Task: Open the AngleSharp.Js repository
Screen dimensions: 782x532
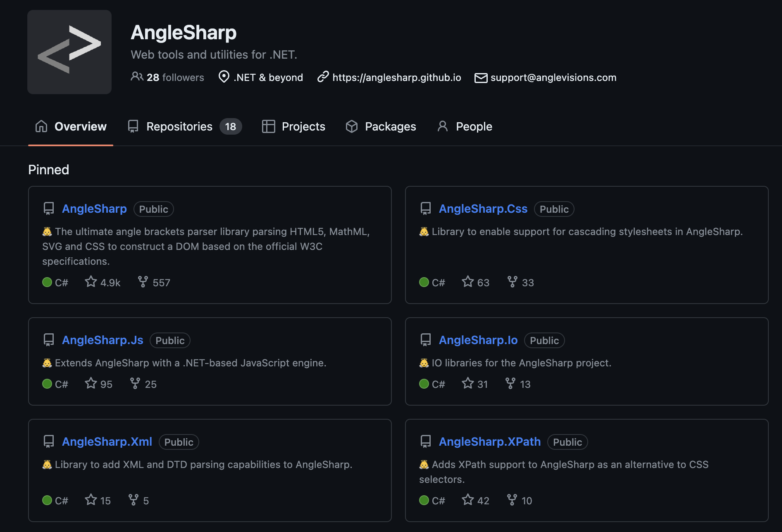Action: click(x=103, y=340)
